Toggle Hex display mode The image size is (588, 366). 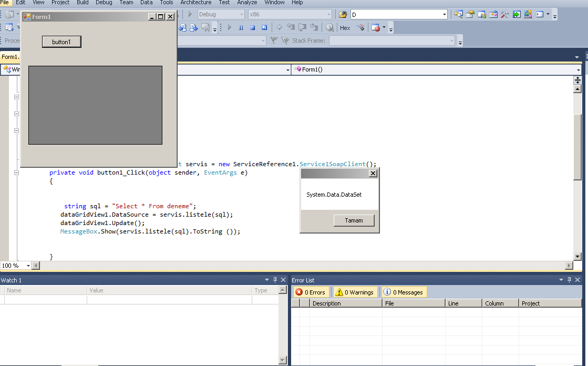click(345, 28)
